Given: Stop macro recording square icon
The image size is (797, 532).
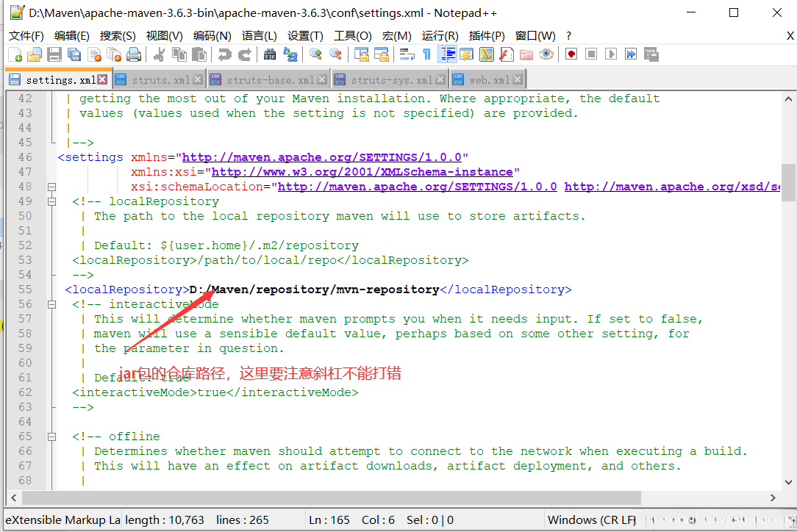Looking at the screenshot, I should [591, 54].
